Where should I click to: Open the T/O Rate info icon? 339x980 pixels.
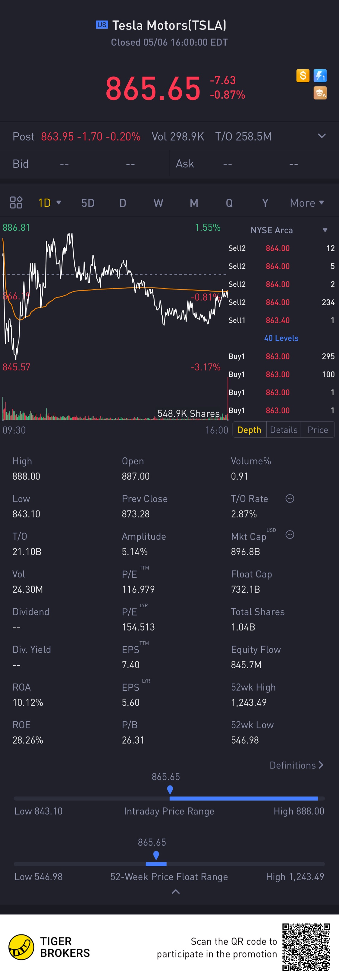[x=290, y=499]
